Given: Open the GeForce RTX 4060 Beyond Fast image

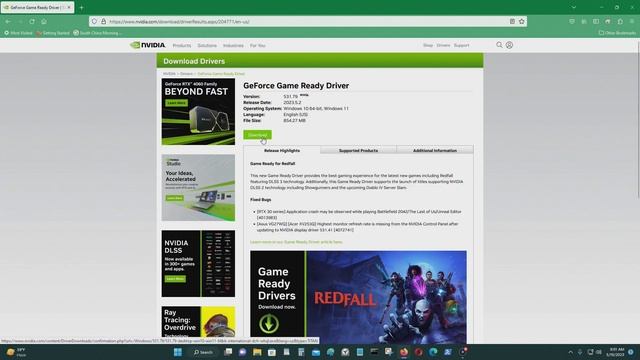Looking at the screenshot, I should click(198, 111).
